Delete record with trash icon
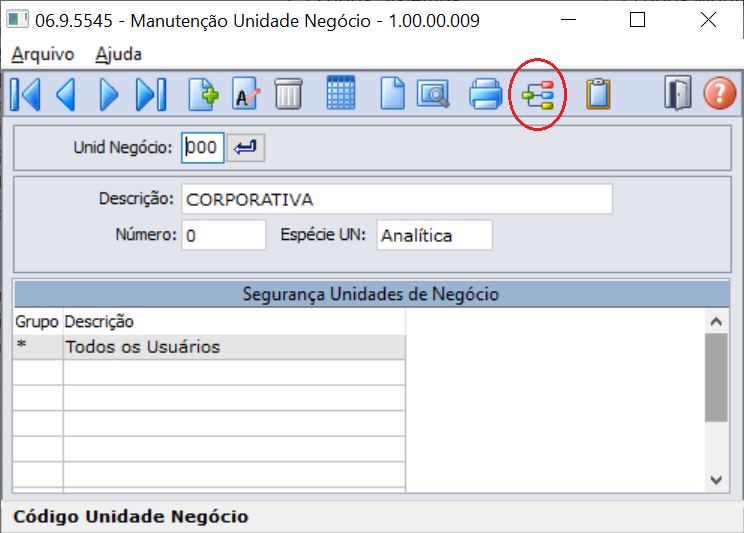Screen dimensions: 744x533 pos(288,94)
